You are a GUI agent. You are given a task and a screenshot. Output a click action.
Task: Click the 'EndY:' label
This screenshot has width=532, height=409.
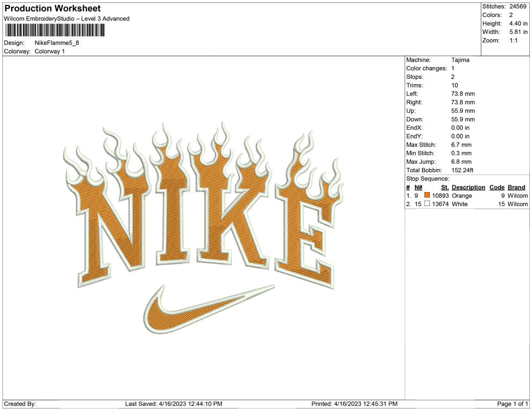click(x=415, y=136)
